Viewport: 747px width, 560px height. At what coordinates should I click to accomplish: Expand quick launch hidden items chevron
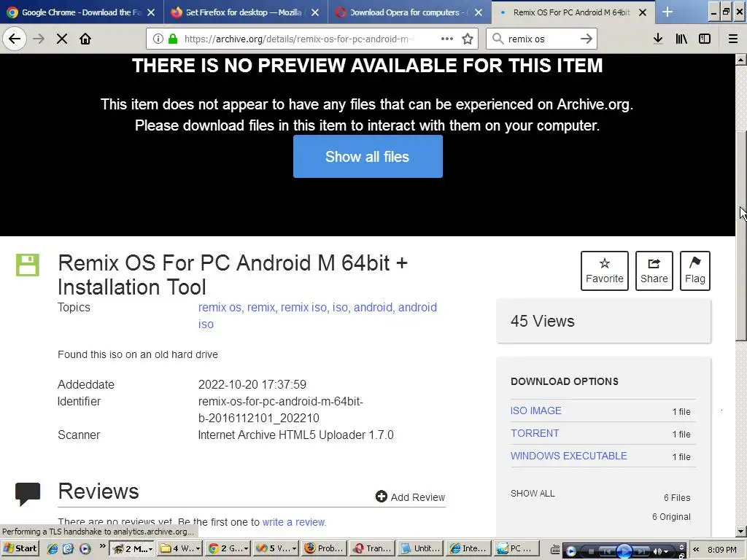click(102, 545)
